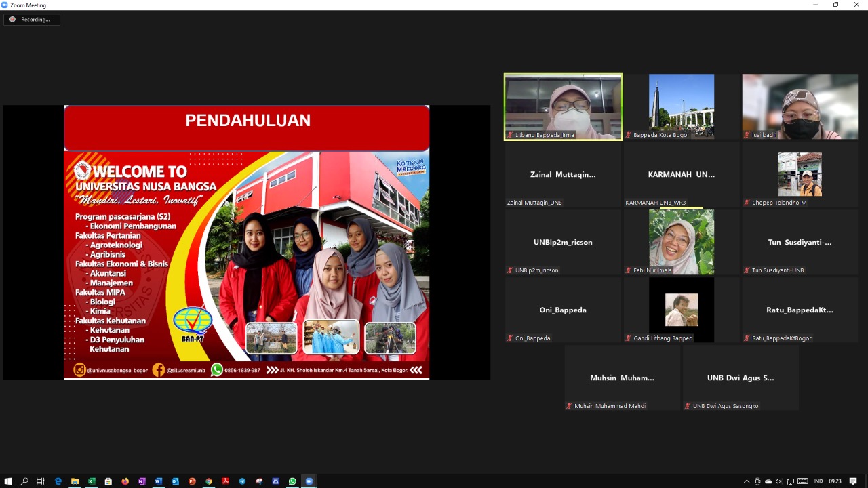
Task: Click the shared PENDAHULUAN slide title
Action: coord(248,121)
